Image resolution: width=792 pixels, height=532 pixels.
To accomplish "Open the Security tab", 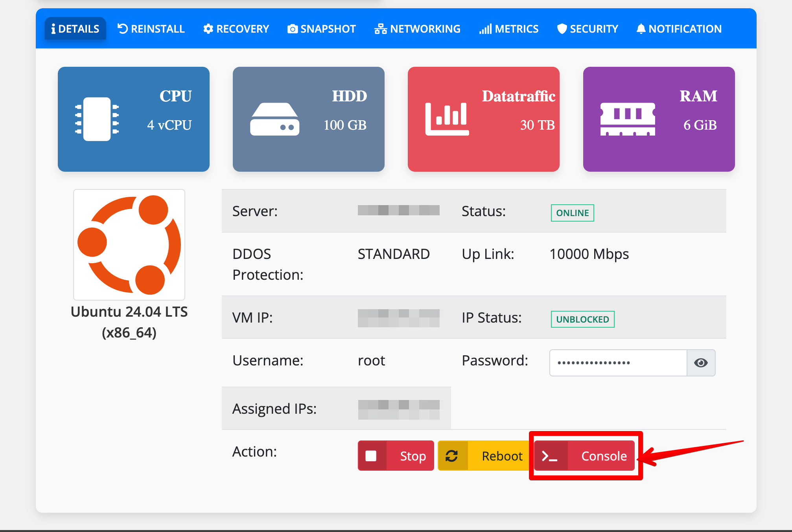I will tap(588, 29).
